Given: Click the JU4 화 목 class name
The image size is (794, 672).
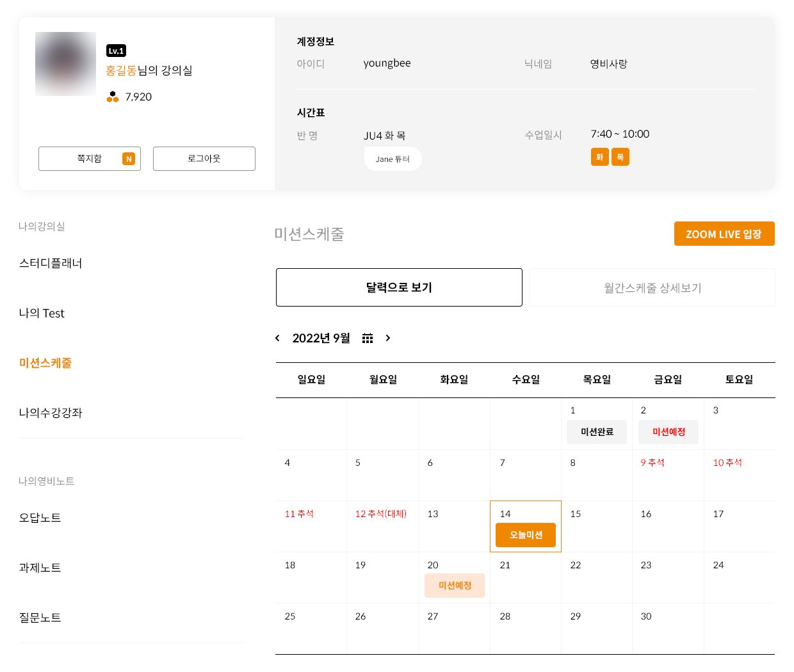Looking at the screenshot, I should (384, 136).
